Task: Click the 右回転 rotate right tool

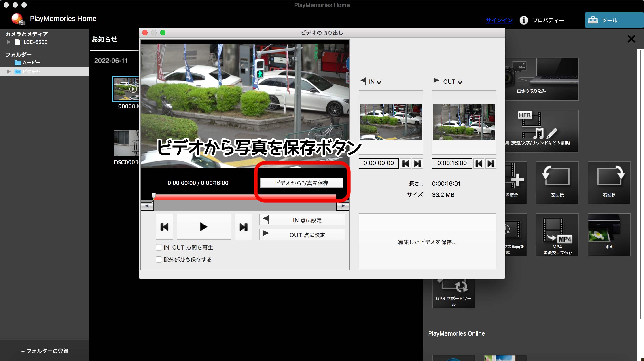Action: [x=609, y=183]
